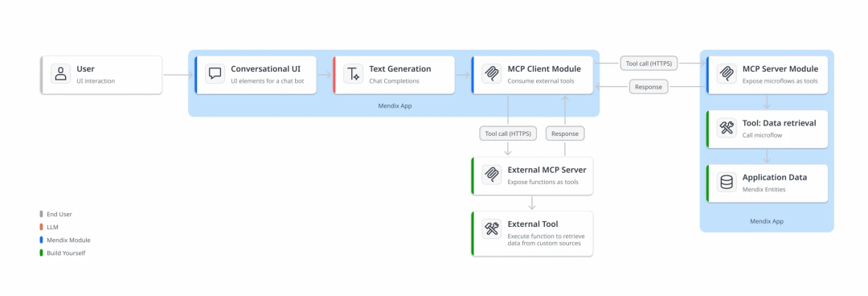Click the External MCP Server paperclip icon
The height and width of the screenshot is (296, 868).
(x=492, y=175)
